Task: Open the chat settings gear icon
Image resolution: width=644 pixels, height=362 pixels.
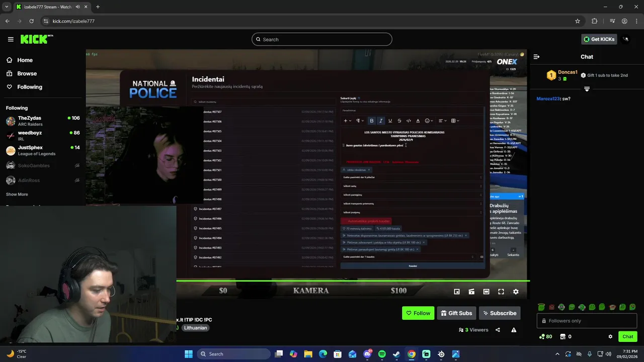Action: coord(610,336)
